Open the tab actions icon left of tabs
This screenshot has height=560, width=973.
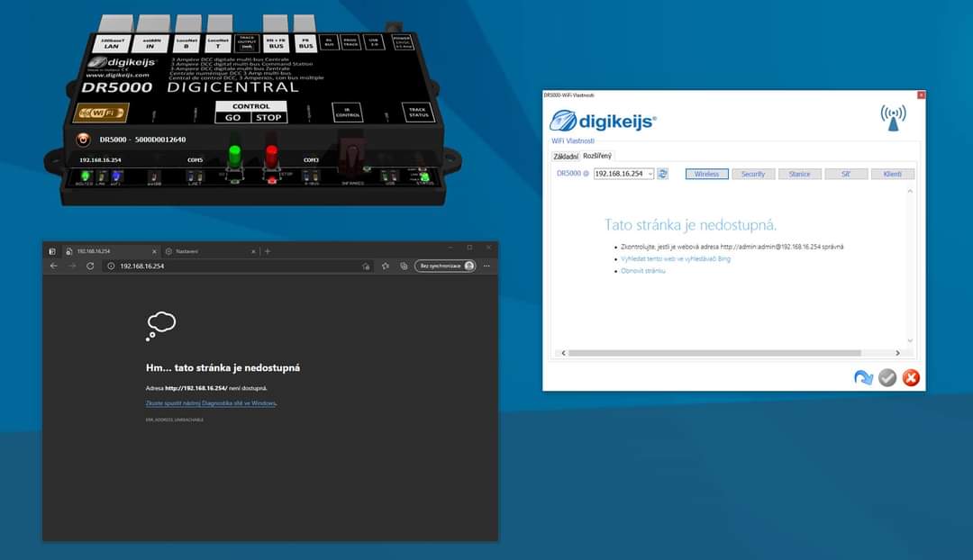click(x=52, y=251)
